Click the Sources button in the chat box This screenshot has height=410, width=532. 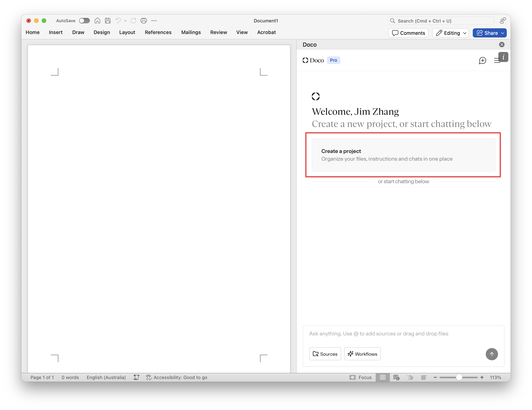[325, 354]
